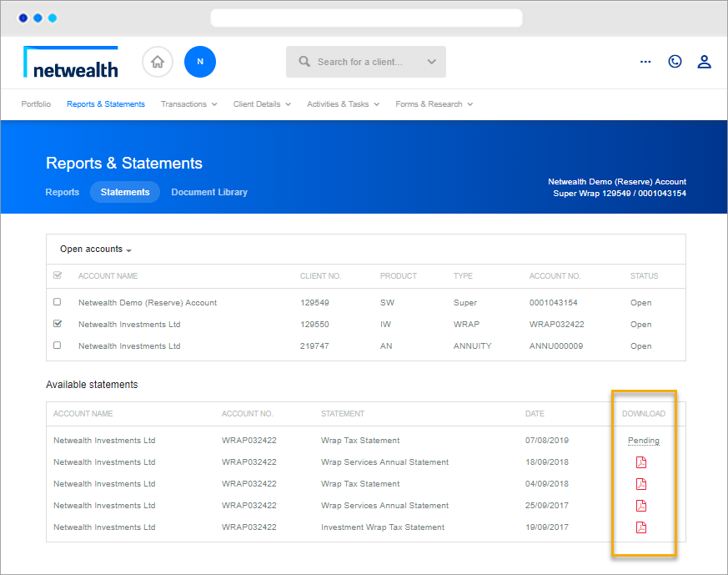Click the DATE column header
The width and height of the screenshot is (728, 575).
pos(535,413)
